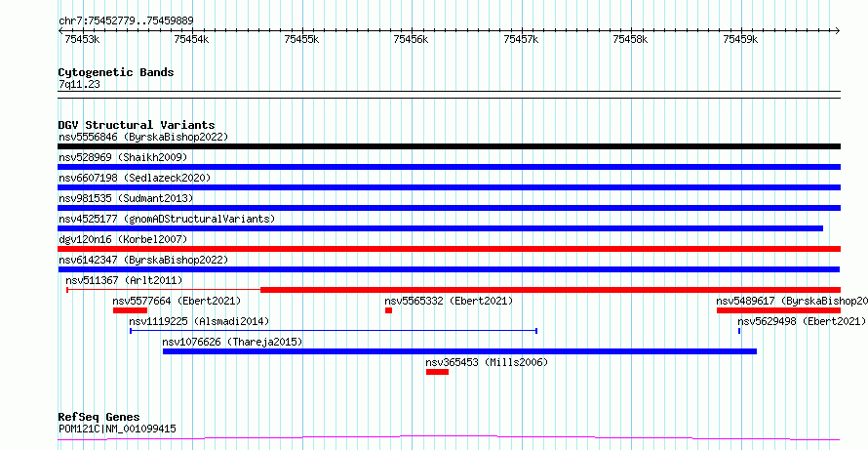Open nsv1076626 (Thareja2015) label
Viewport: 868px width, 450px height.
click(232, 342)
